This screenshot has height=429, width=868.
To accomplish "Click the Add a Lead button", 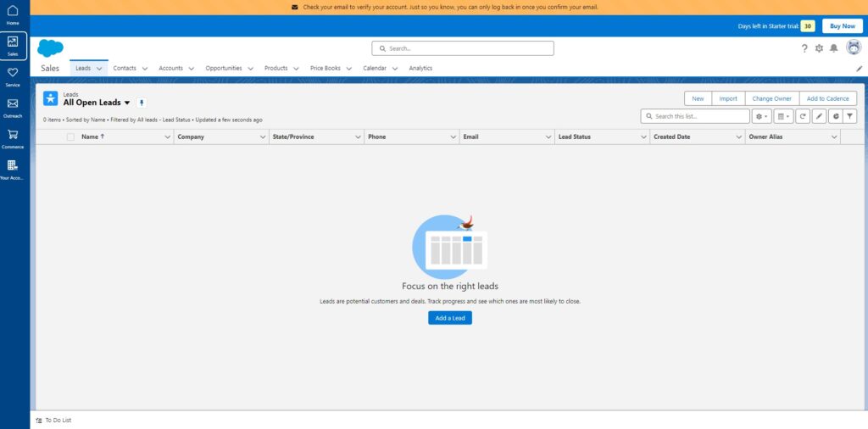I will [450, 318].
